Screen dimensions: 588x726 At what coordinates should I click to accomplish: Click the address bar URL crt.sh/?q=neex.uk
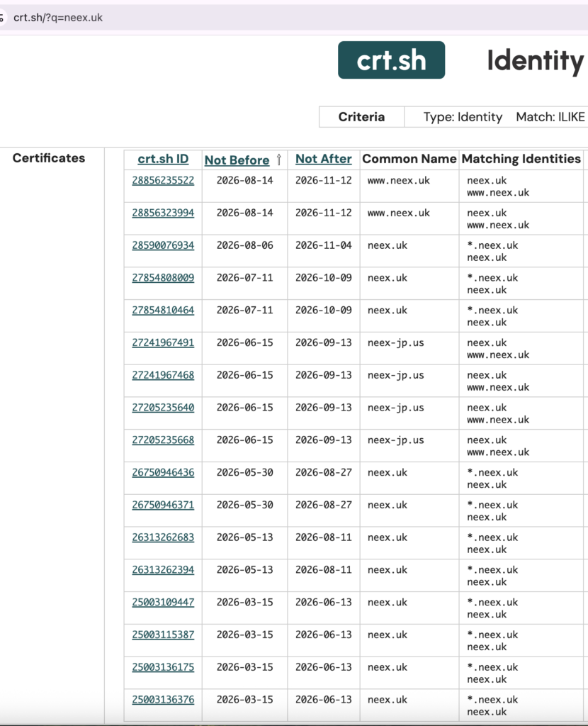tap(58, 18)
